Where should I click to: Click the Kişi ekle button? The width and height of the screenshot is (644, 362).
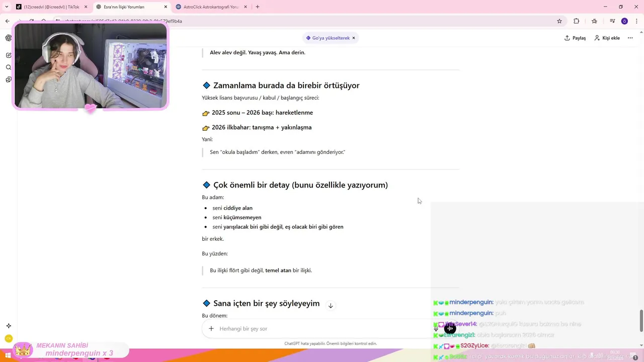607,38
